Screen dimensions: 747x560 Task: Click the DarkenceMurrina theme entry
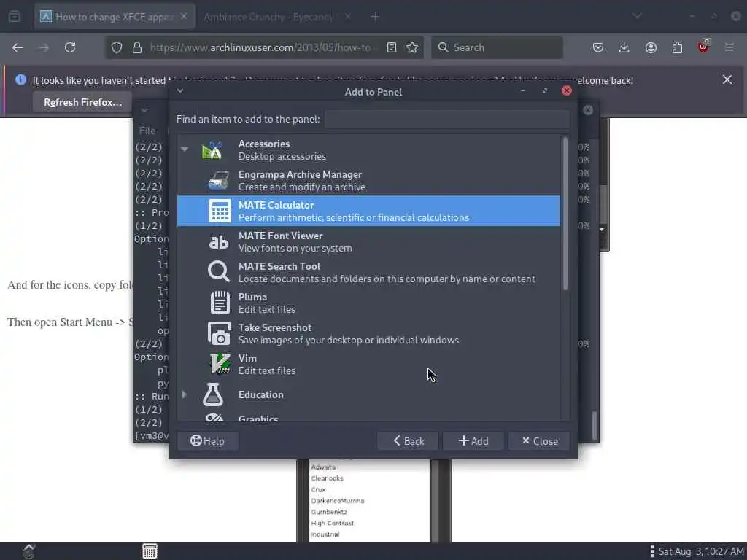[337, 500]
